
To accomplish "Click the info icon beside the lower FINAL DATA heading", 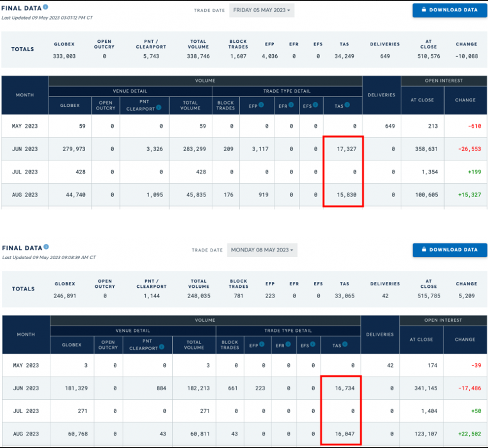I will coord(46,247).
